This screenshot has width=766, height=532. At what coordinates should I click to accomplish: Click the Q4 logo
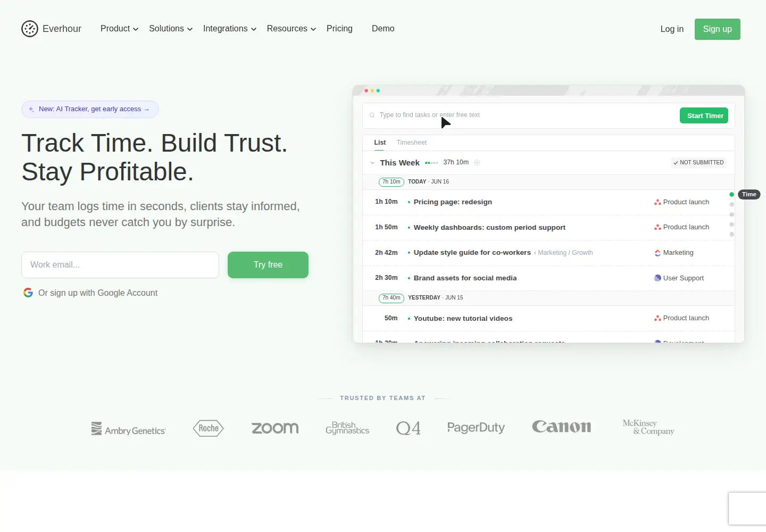click(409, 428)
